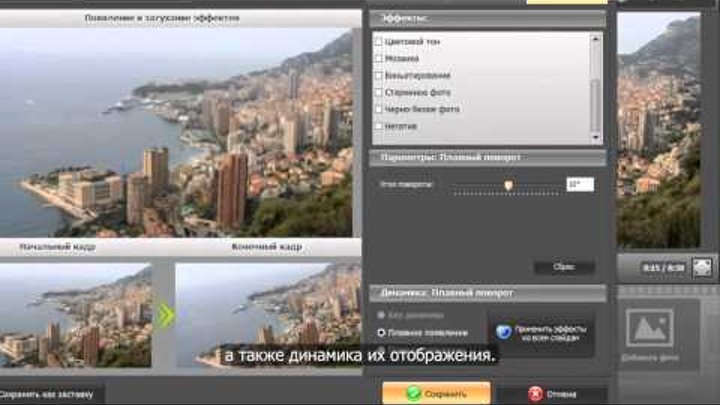The height and width of the screenshot is (405, 720).
Task: Check the Мозаика effect checkbox
Action: coord(378,58)
